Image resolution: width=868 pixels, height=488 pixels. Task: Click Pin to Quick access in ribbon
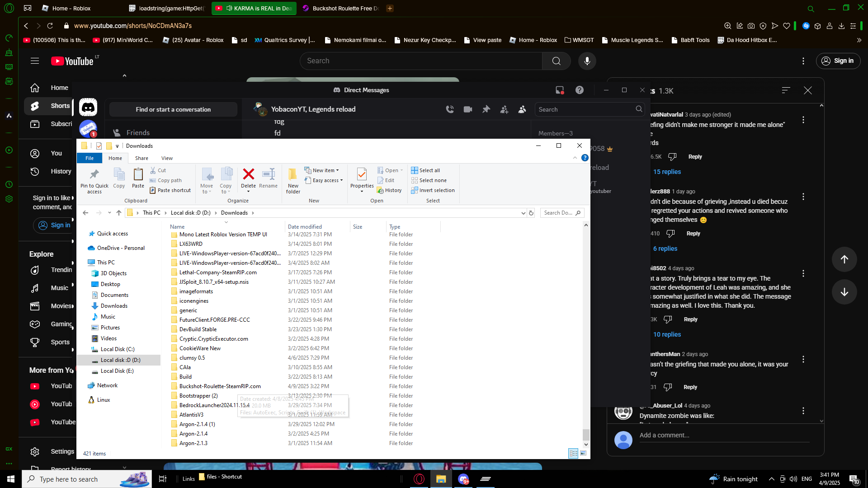[94, 181]
